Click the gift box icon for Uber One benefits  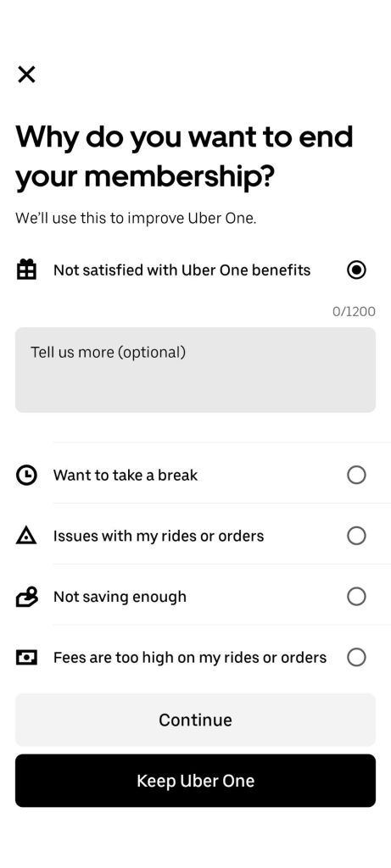coord(26,270)
